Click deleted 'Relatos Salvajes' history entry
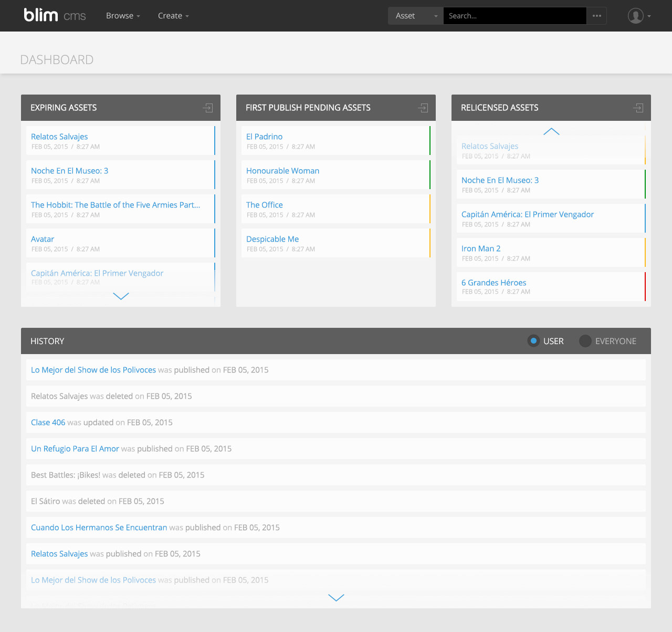 pyautogui.click(x=336, y=396)
